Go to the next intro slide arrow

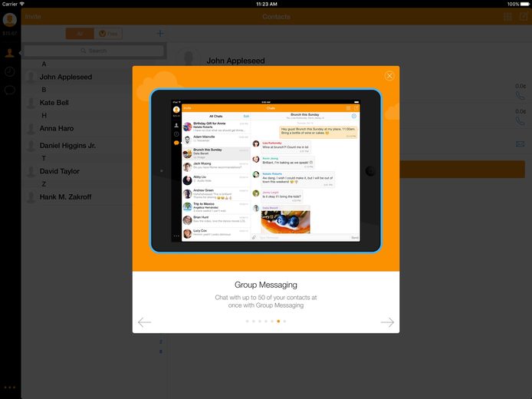point(387,322)
